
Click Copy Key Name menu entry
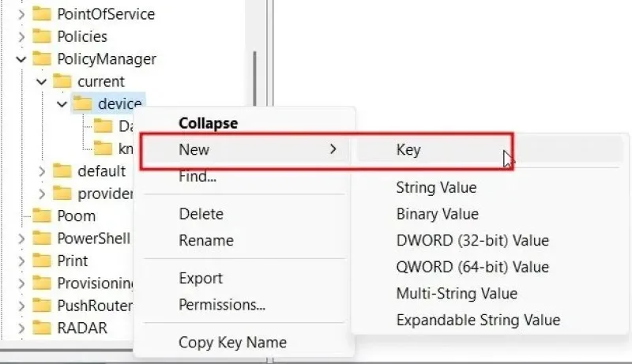point(232,343)
